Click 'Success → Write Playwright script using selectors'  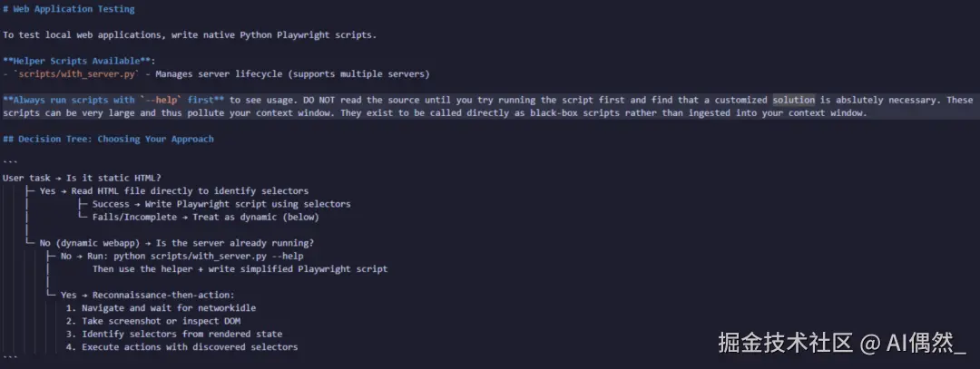click(221, 204)
